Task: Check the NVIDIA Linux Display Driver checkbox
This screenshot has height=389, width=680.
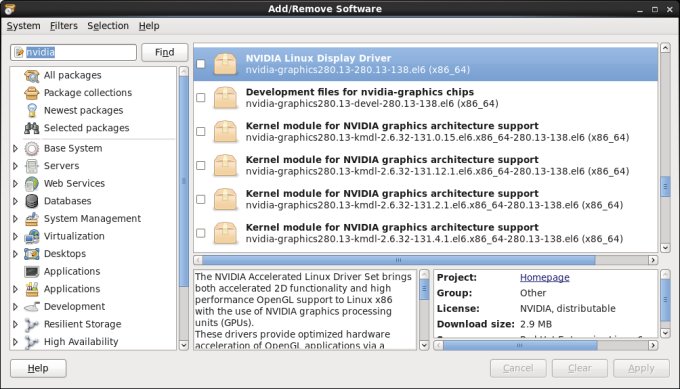Action: [x=201, y=64]
